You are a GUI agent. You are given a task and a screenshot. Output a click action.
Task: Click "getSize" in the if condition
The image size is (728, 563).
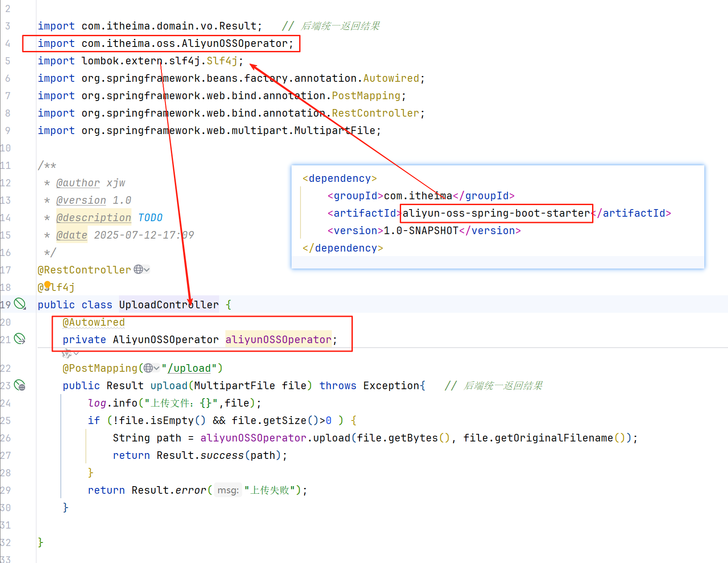284,420
